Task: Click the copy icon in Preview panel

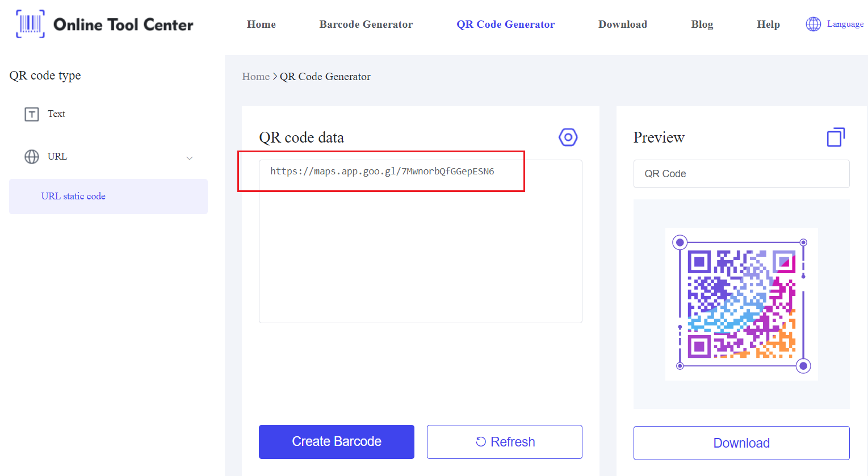Action: [836, 137]
